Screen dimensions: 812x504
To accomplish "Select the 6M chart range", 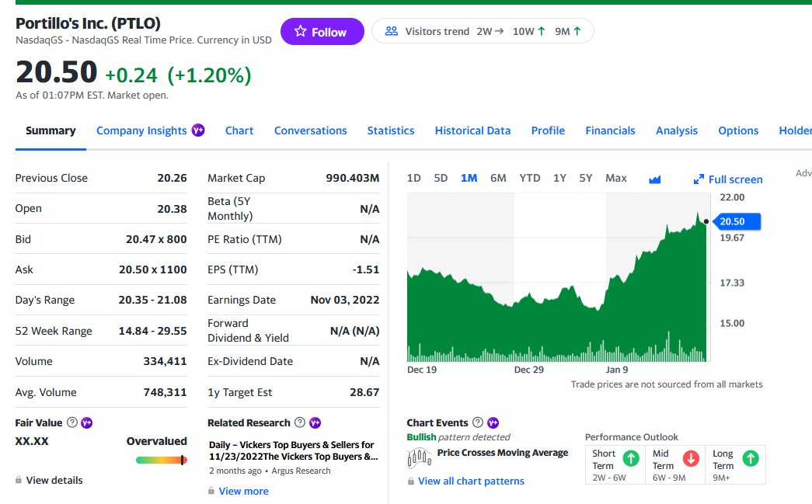I will coord(498,178).
